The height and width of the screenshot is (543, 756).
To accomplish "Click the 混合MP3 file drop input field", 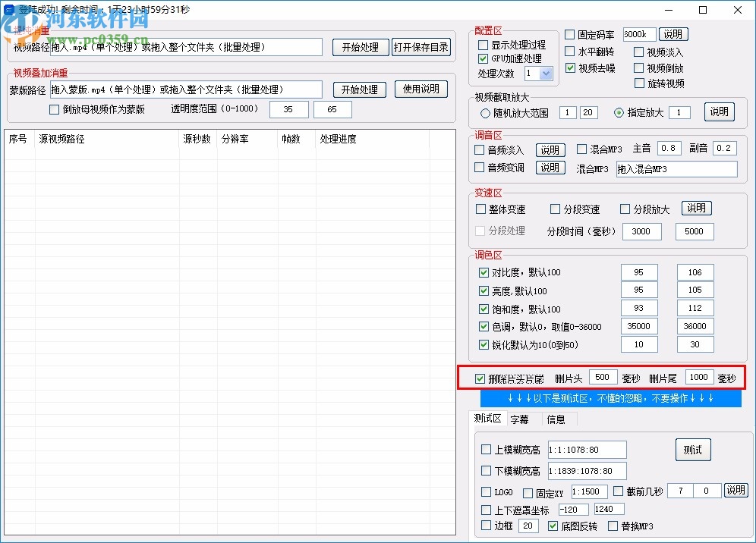I will pos(676,168).
